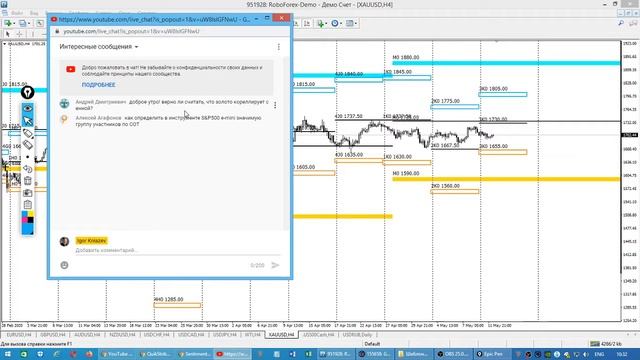The width and height of the screenshot is (640, 360).
Task: Switch to AUDUSD,H4 chart tab
Action: click(x=87, y=335)
